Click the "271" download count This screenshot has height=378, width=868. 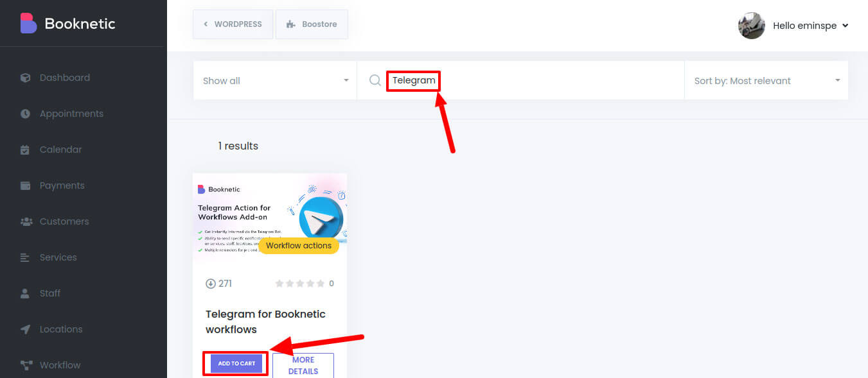click(225, 284)
